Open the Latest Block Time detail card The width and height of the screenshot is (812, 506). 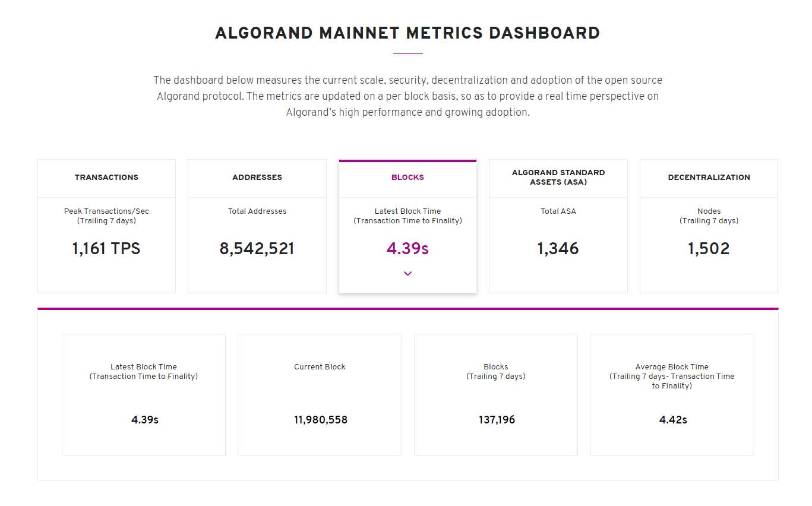[143, 394]
